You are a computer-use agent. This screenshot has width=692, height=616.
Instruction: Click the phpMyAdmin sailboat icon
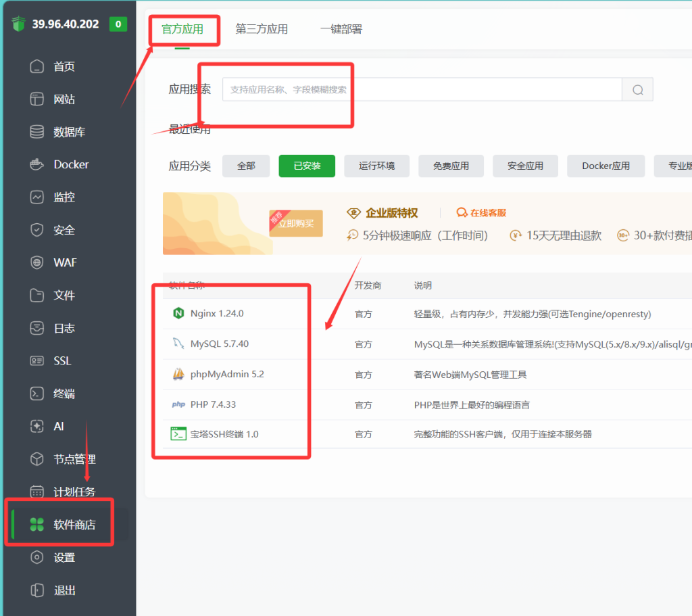(x=178, y=374)
